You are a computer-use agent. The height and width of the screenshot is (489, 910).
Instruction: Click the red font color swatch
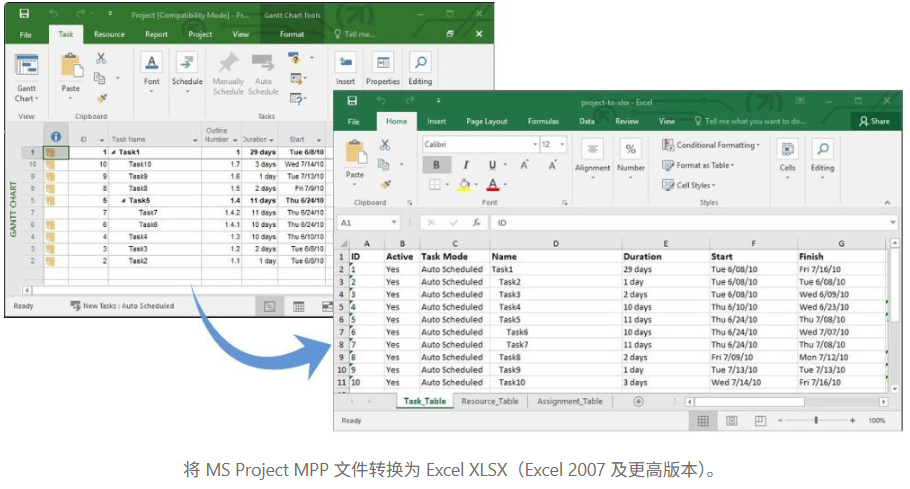(x=492, y=185)
